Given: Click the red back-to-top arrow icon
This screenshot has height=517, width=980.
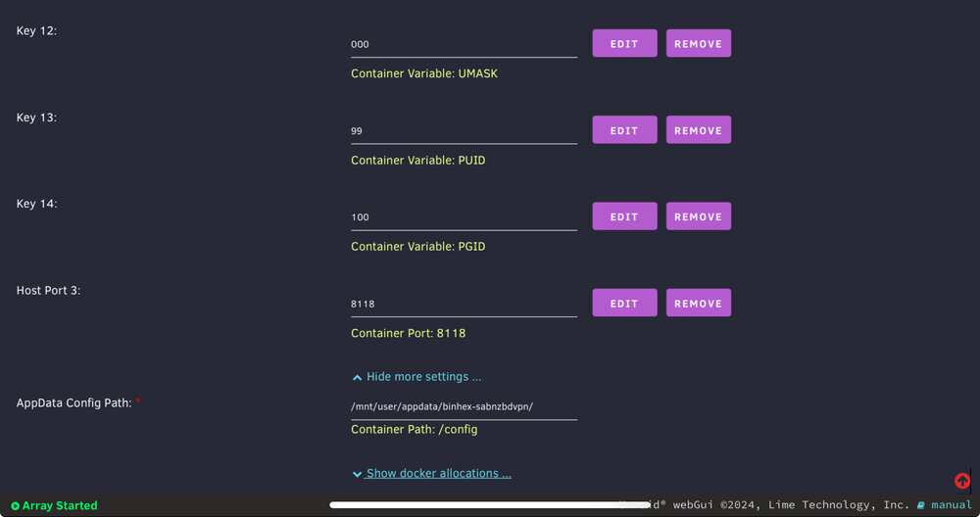Looking at the screenshot, I should (962, 481).
